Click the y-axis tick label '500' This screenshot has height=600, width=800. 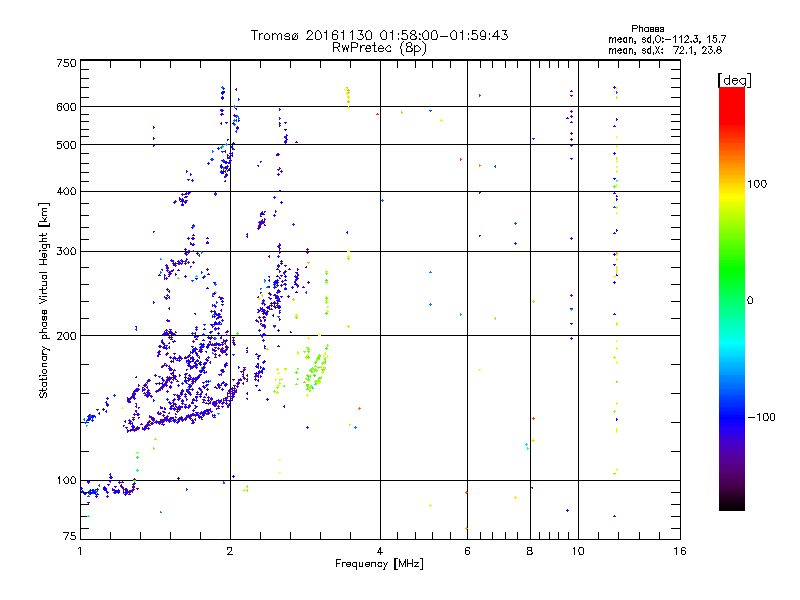66,145
